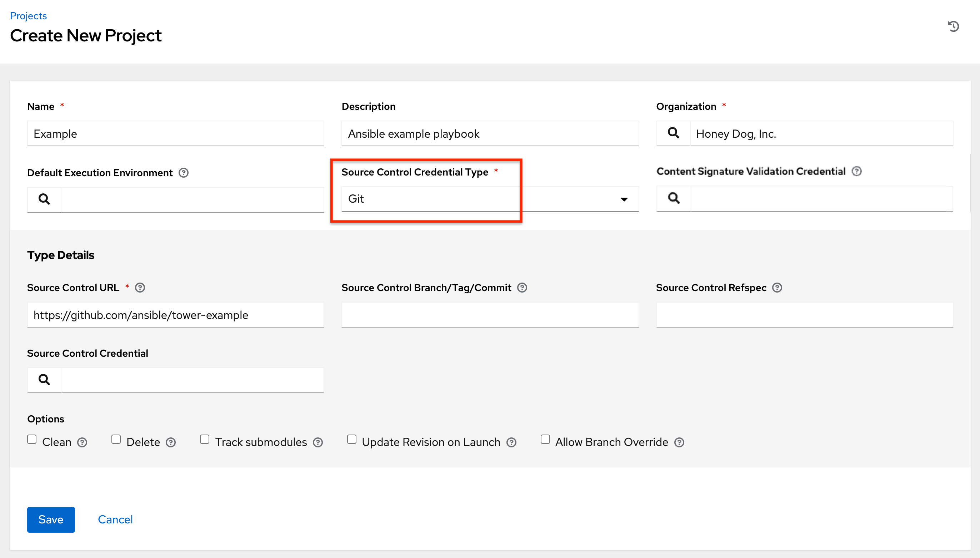Image resolution: width=980 pixels, height=558 pixels.
Task: Click the search icon for Content Signature Validation Credential
Action: (674, 198)
